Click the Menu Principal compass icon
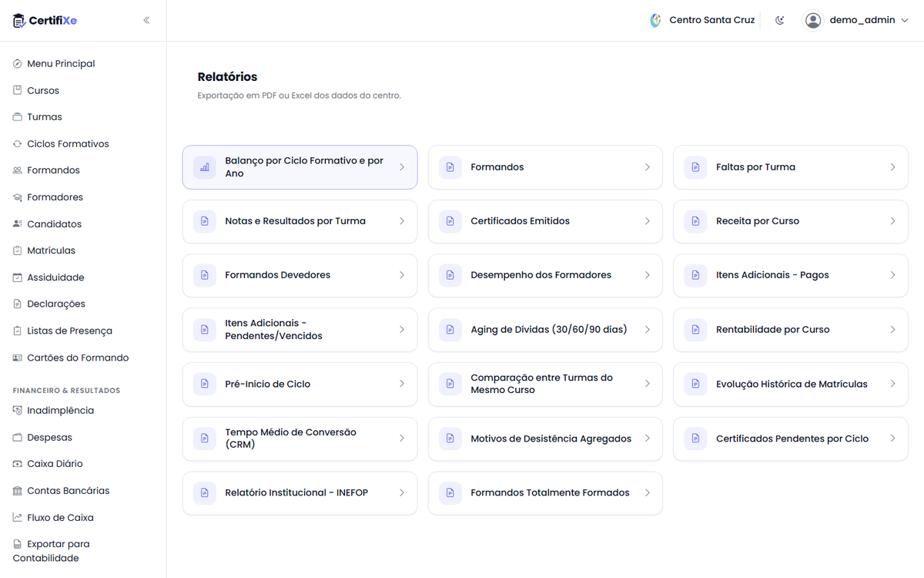This screenshot has height=578, width=924. [x=18, y=64]
